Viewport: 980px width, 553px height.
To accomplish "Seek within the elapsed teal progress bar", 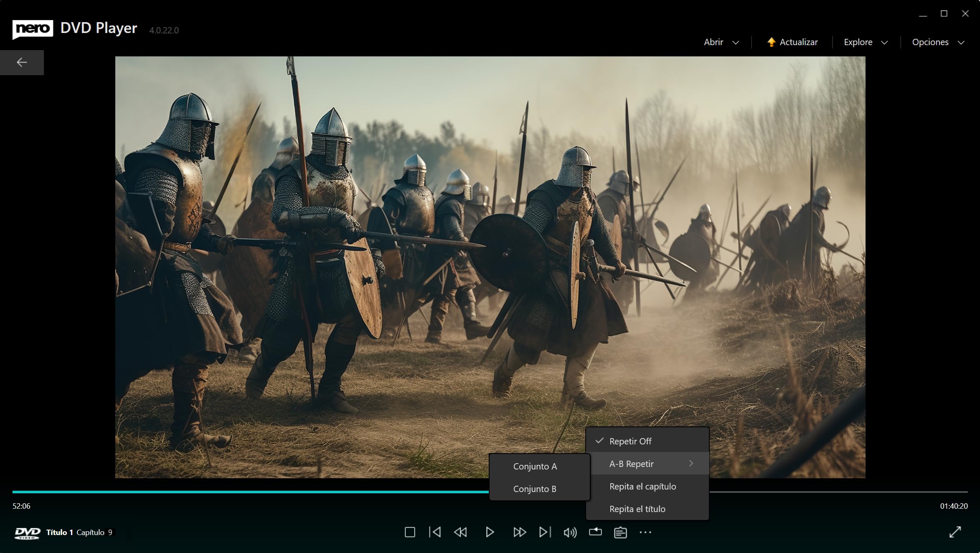I will [x=251, y=492].
